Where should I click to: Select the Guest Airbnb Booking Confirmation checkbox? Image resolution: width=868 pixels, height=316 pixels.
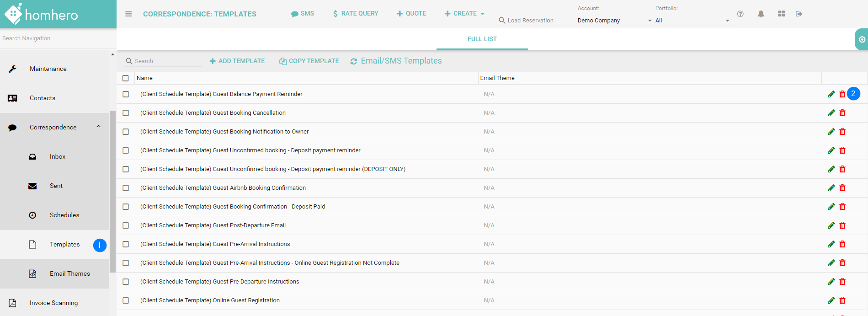126,188
